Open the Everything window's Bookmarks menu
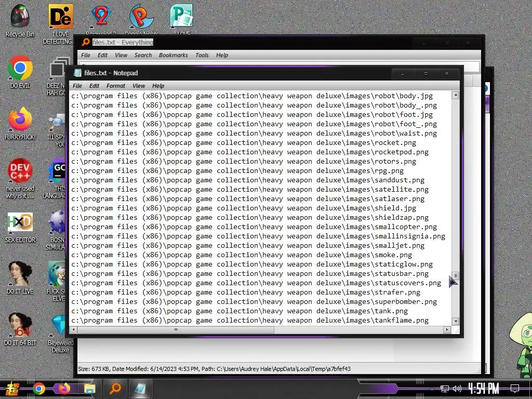 pyautogui.click(x=174, y=55)
